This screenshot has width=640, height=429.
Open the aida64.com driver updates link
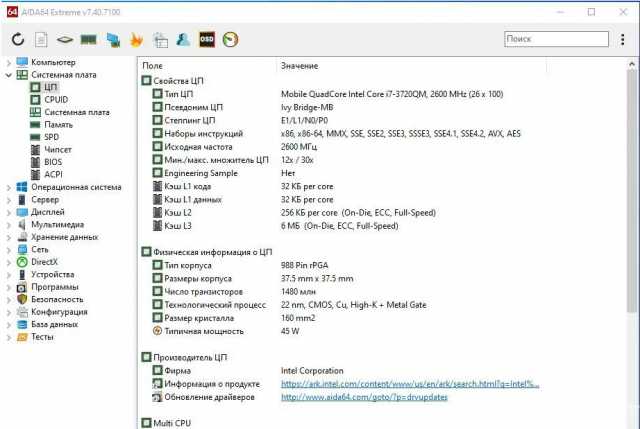point(364,397)
